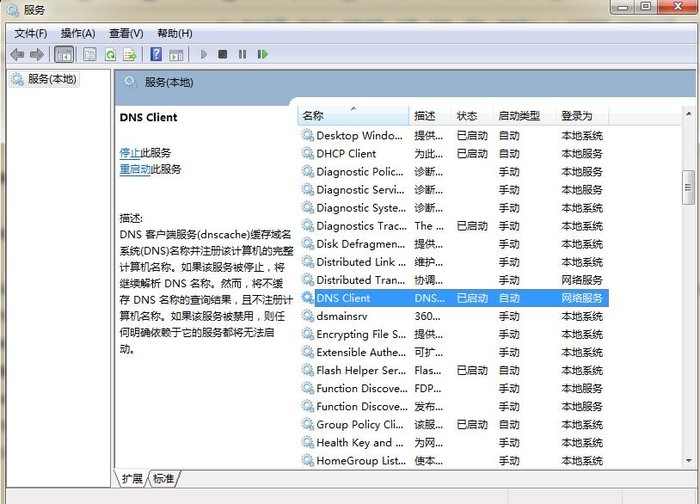Sort by the 描述 column header
This screenshot has height=504, width=700.
pyautogui.click(x=429, y=116)
